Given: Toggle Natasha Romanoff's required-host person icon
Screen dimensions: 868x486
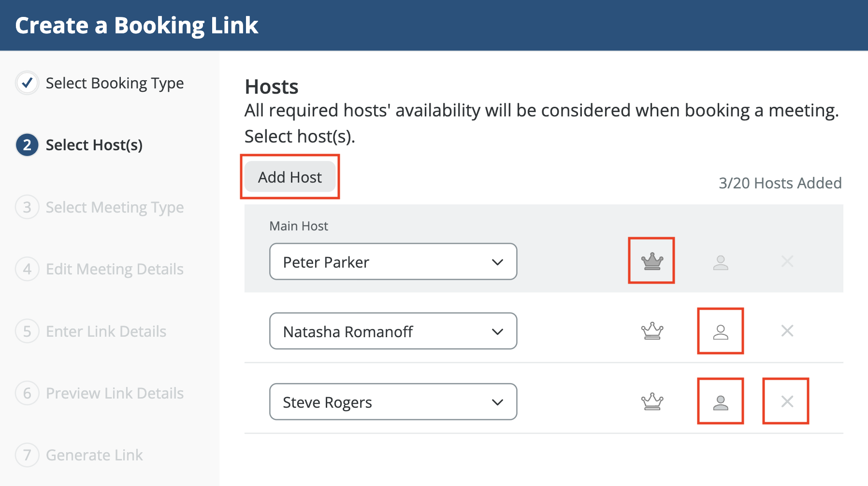Looking at the screenshot, I should tap(720, 331).
